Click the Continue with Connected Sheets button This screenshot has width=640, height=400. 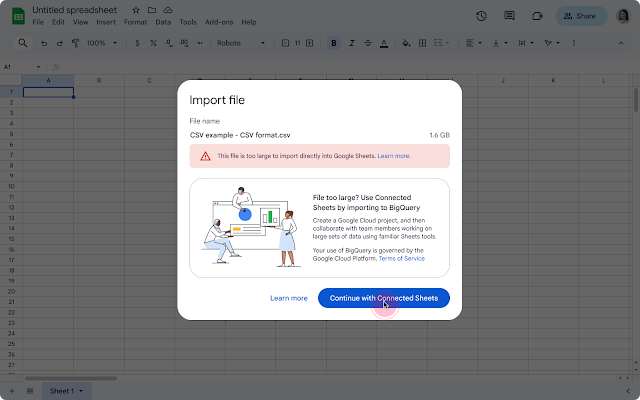[384, 298]
